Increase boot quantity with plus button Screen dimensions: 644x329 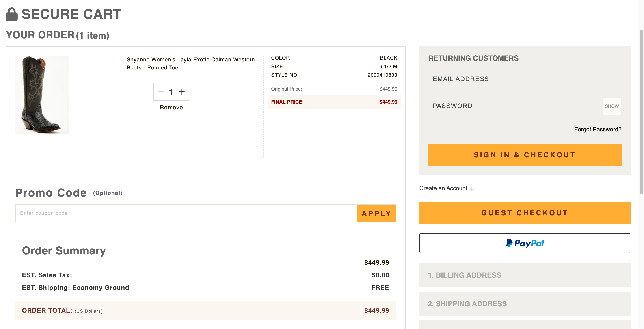point(182,92)
